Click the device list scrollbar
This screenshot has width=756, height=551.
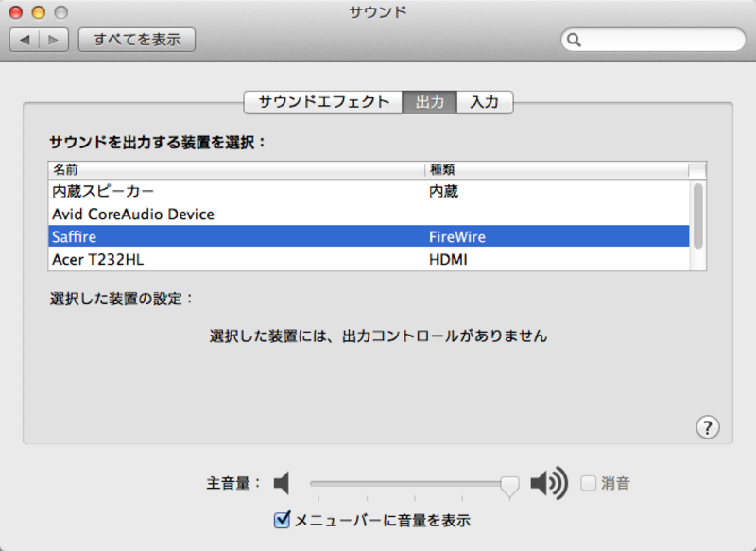pos(697,216)
